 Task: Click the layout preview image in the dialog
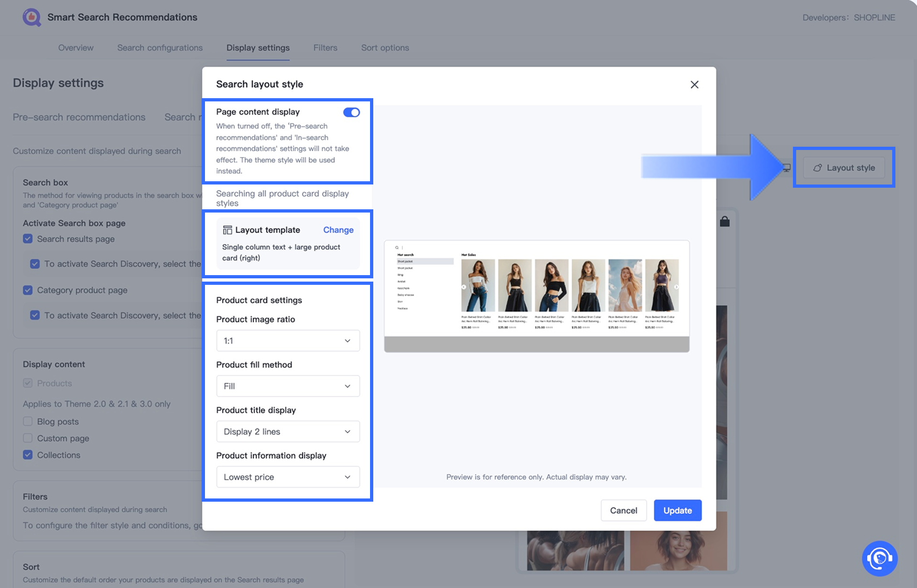[x=537, y=296]
